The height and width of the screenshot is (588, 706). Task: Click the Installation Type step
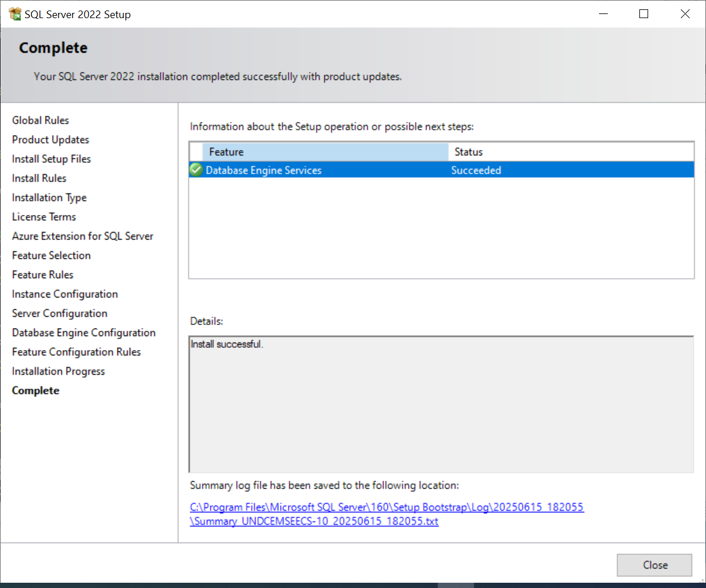pos(49,198)
